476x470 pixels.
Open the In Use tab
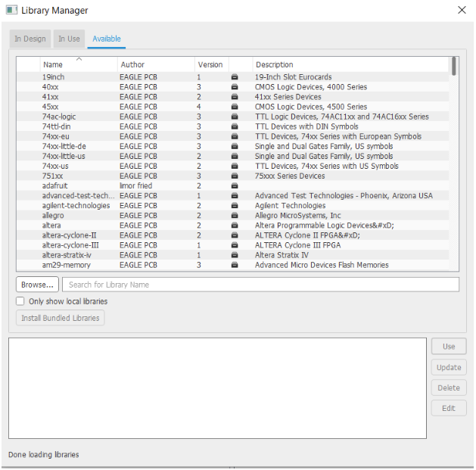69,39
